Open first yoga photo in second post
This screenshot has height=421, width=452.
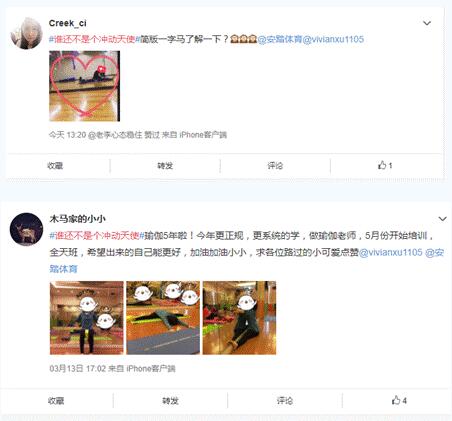[x=87, y=318]
